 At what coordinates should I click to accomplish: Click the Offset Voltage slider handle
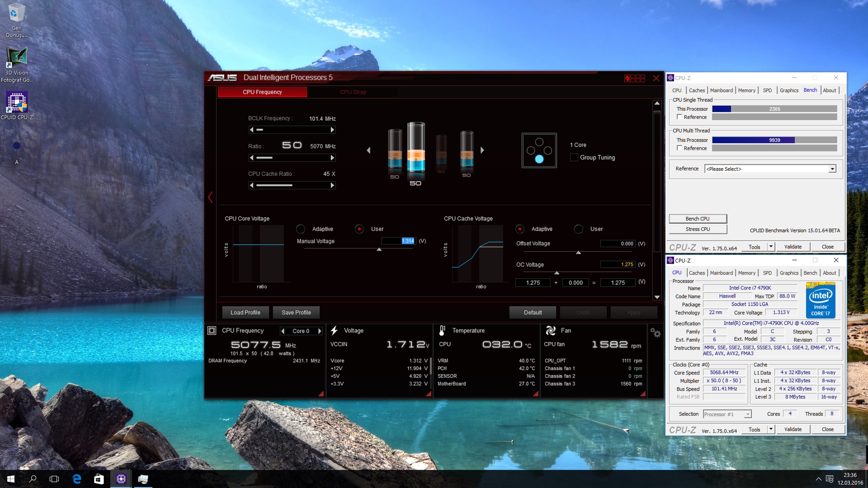tap(578, 252)
